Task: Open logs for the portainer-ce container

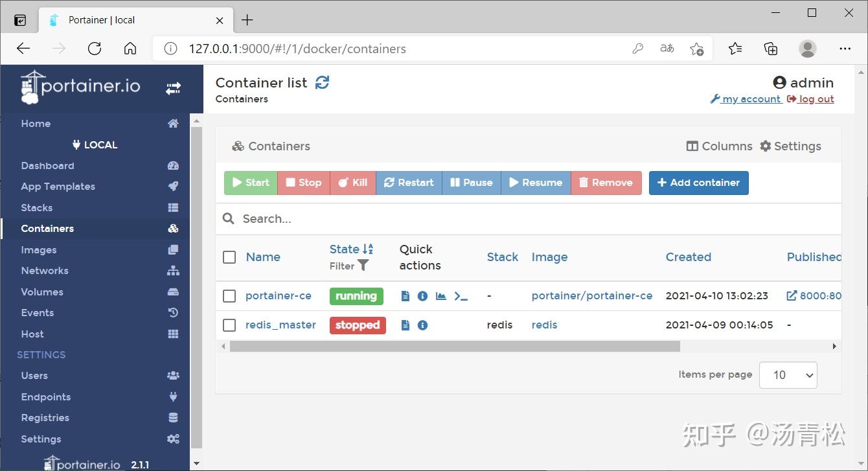Action: (405, 295)
